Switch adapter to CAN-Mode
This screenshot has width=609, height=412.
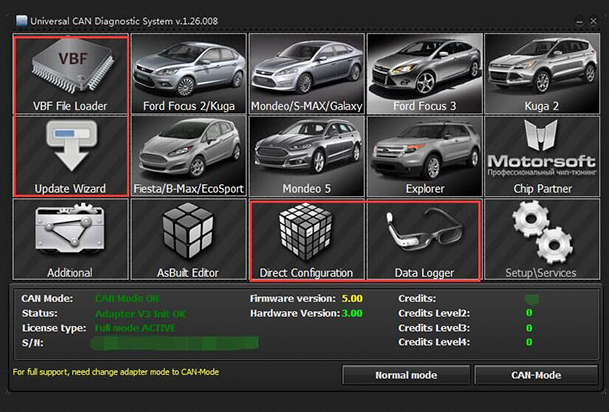point(536,375)
